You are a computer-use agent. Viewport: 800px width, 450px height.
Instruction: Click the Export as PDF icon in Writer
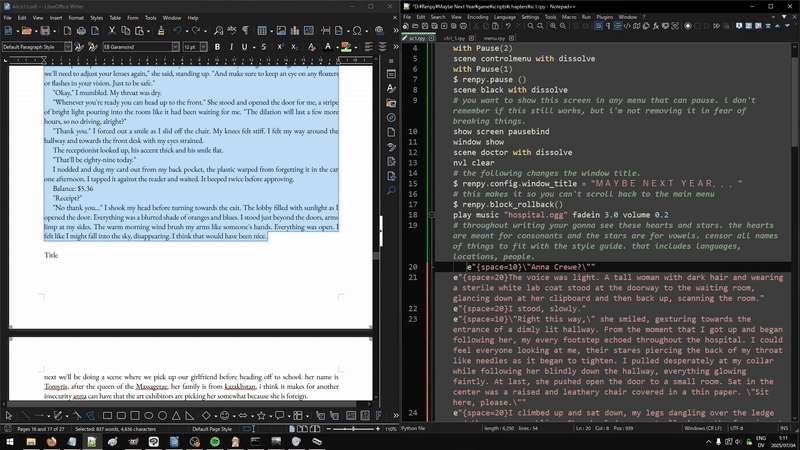pos(67,31)
